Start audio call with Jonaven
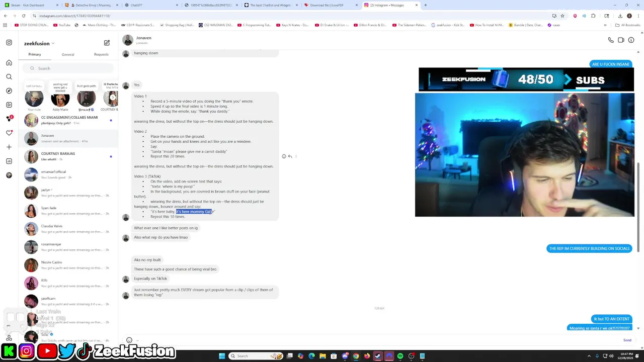This screenshot has height=362, width=644. pyautogui.click(x=611, y=40)
